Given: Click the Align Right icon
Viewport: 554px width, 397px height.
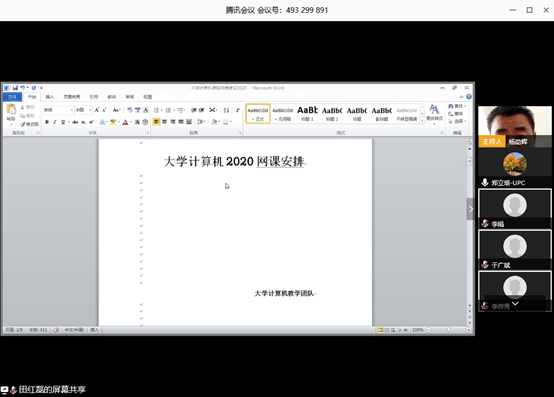Looking at the screenshot, I should pos(173,122).
